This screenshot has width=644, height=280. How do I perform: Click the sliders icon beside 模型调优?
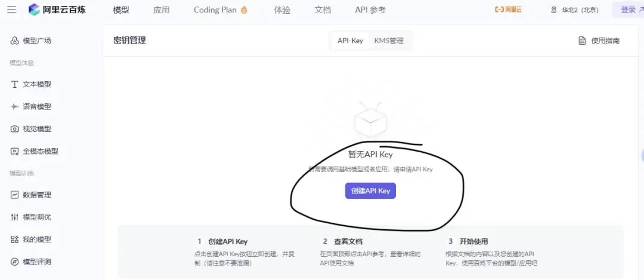(14, 217)
